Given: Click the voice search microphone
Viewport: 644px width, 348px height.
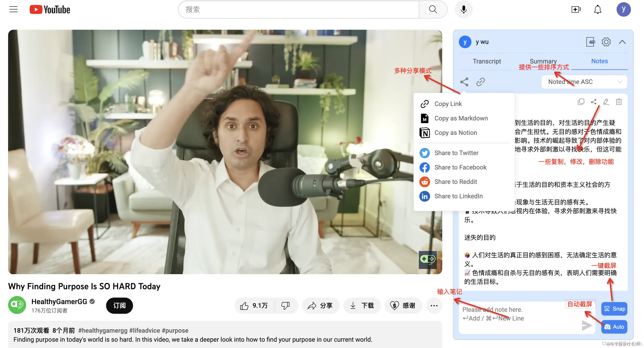Looking at the screenshot, I should 464,9.
